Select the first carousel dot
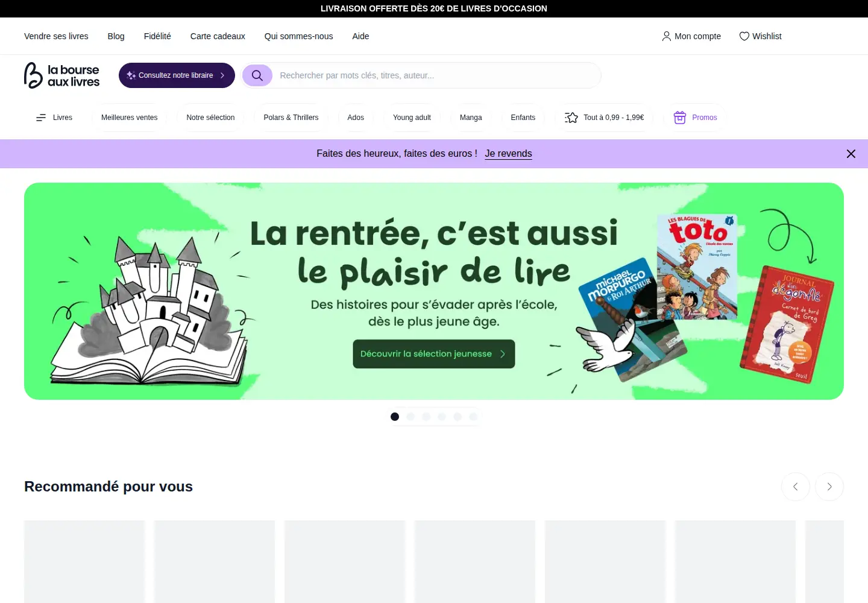The height and width of the screenshot is (603, 868). pos(395,417)
